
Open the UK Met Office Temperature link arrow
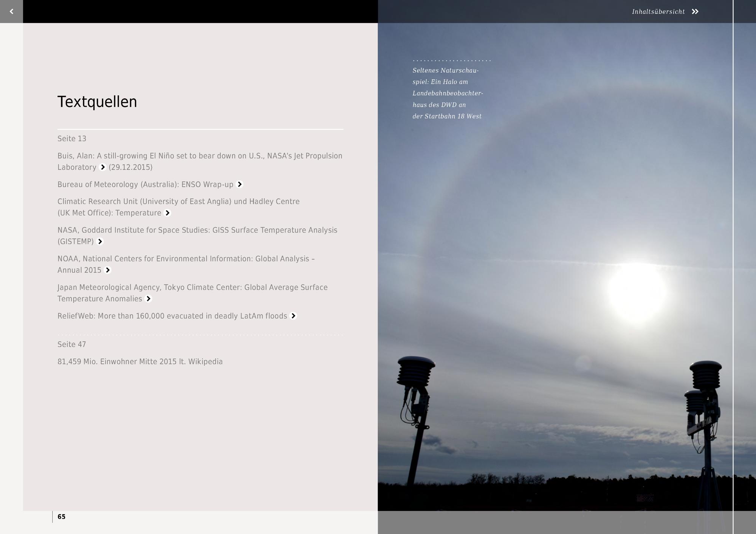pos(167,213)
